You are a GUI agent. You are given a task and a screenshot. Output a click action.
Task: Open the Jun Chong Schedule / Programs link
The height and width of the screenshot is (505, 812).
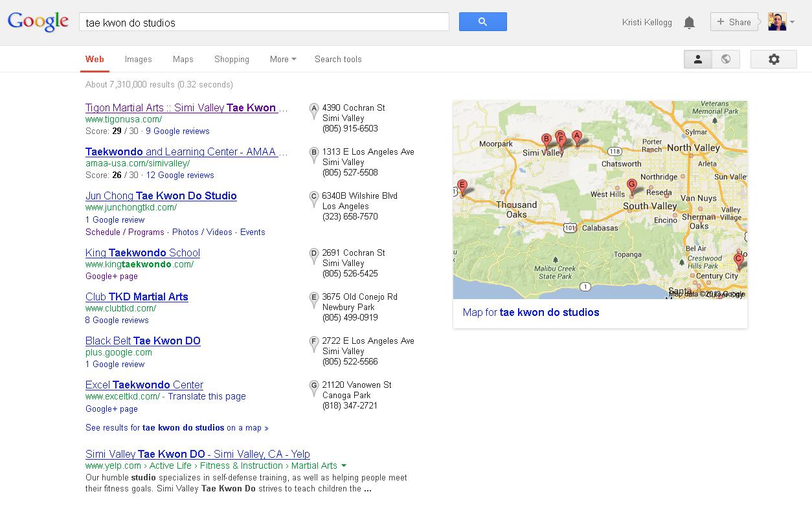(x=126, y=232)
